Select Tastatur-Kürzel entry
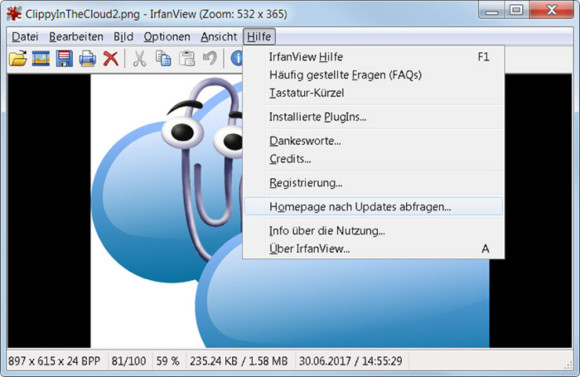580x377 pixels. tap(374, 92)
